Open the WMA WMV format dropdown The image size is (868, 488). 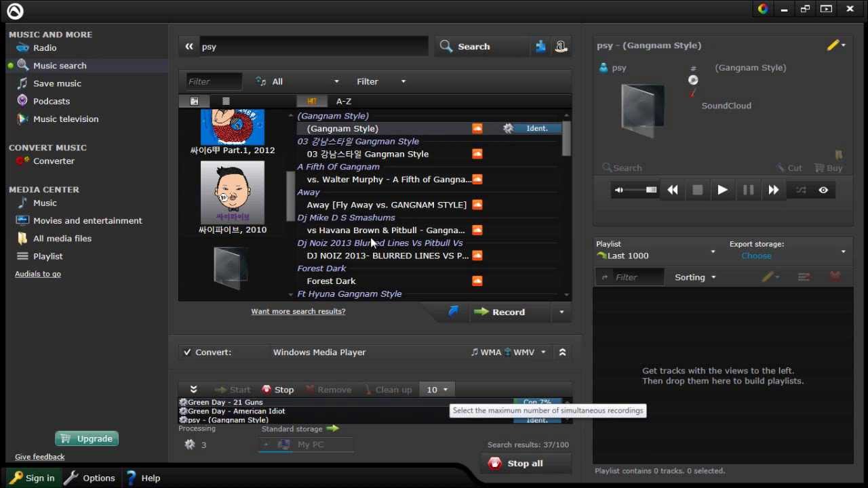509,352
